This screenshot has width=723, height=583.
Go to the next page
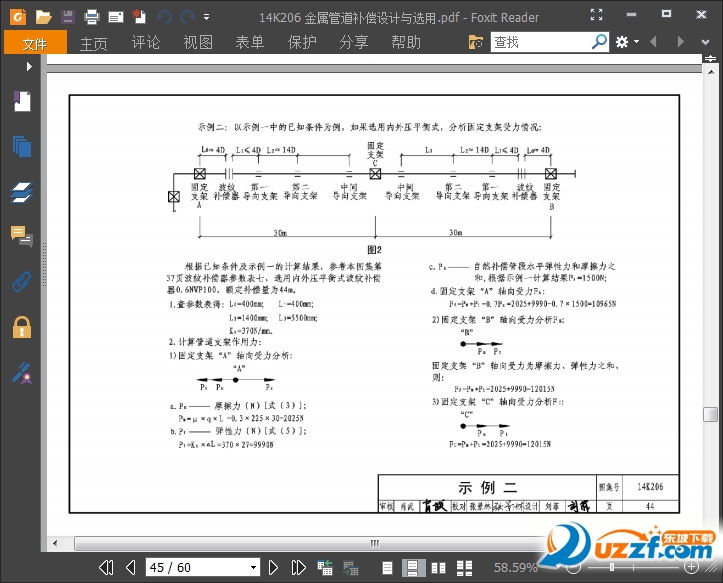[x=273, y=567]
